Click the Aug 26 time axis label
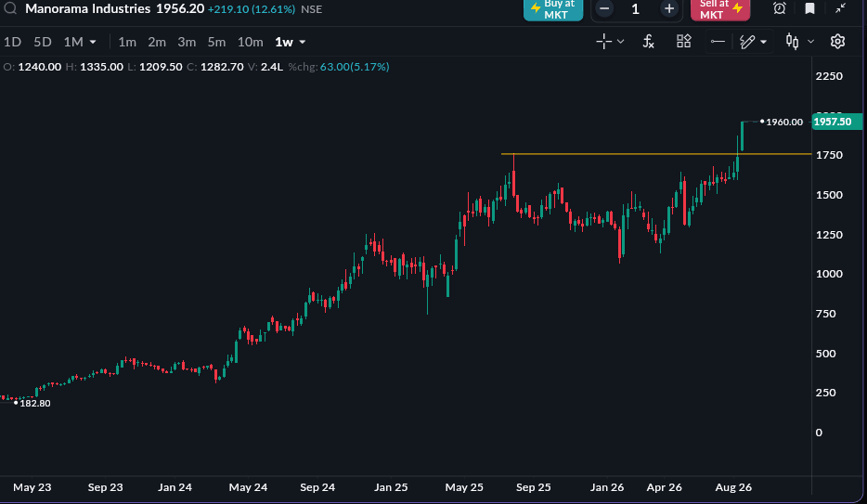 [x=733, y=487]
